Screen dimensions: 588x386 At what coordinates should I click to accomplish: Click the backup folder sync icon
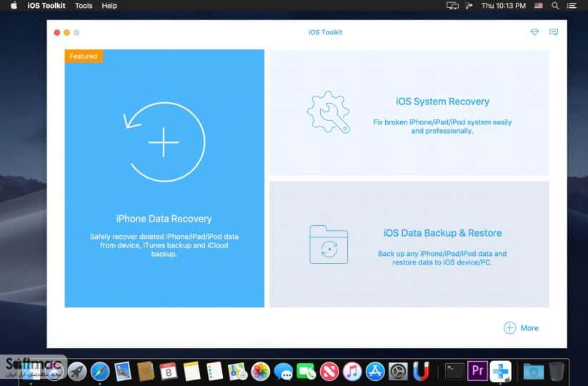(x=329, y=244)
